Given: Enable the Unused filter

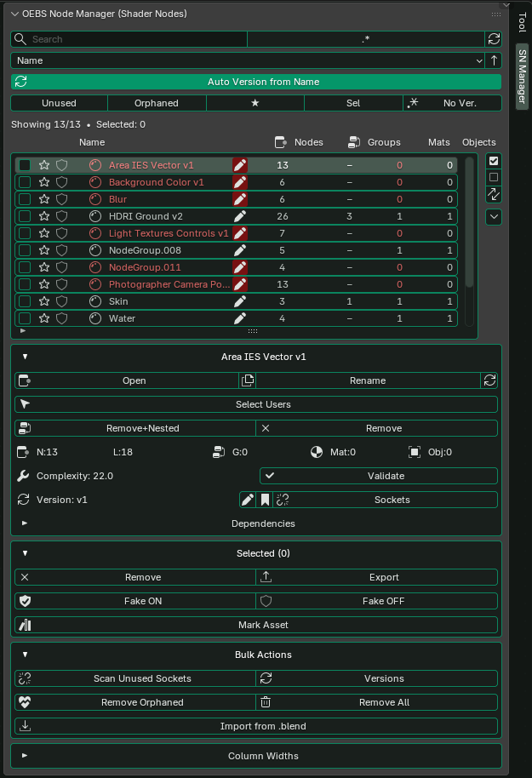Looking at the screenshot, I should (59, 103).
